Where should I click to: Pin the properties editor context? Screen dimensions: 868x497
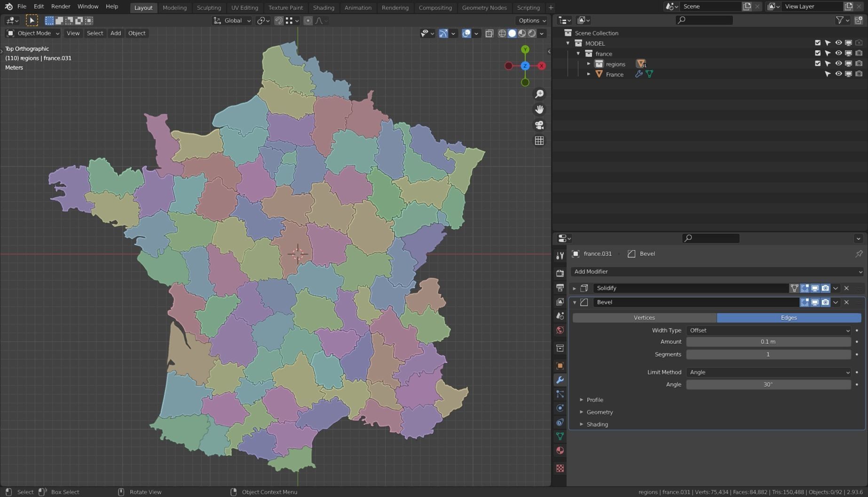[859, 254]
